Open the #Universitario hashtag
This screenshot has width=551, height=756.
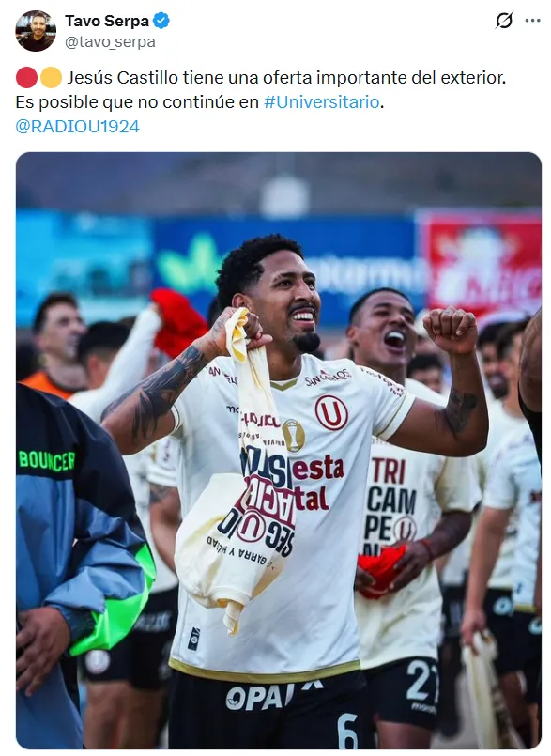click(322, 102)
